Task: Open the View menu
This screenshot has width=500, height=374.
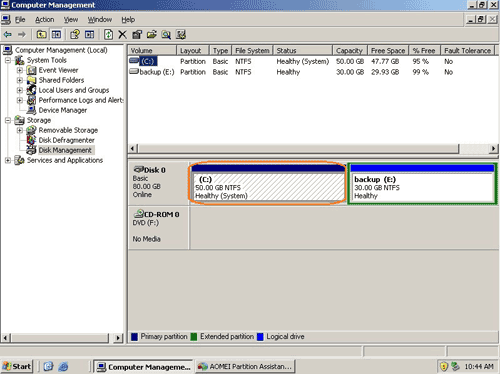Action: tap(71, 20)
